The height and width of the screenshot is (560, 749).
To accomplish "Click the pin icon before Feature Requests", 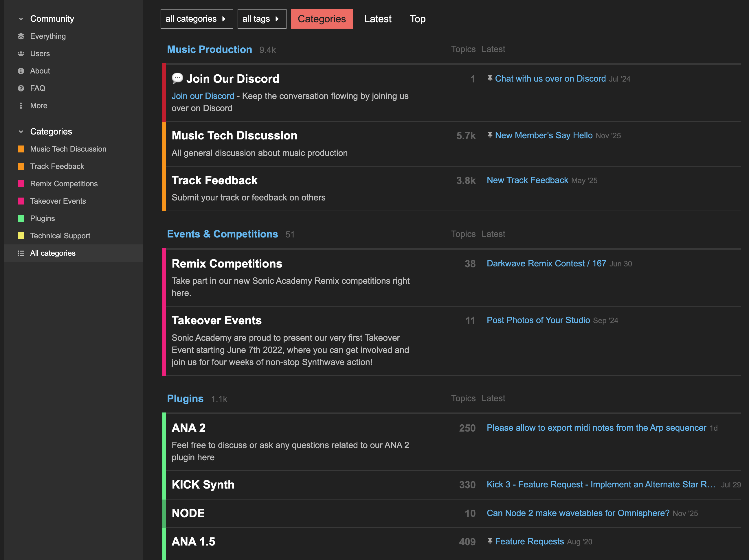I will (490, 541).
